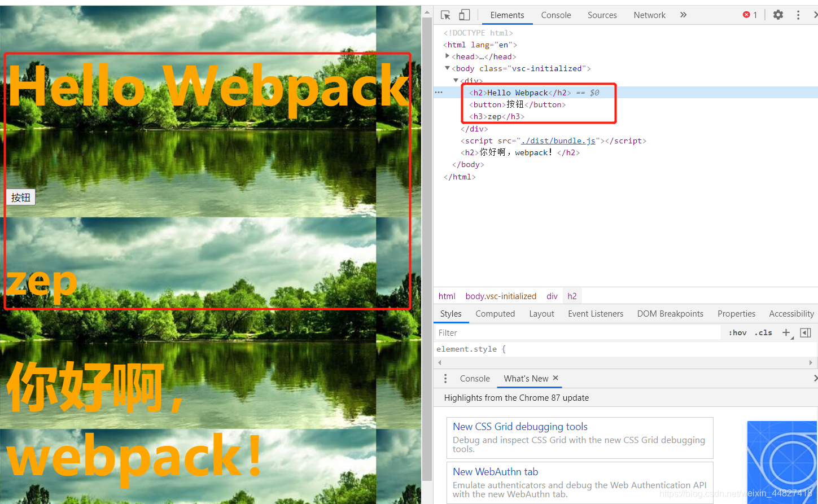Viewport: 818px width, 504px height.
Task: Click the body.vsc-initialized breadcrumb
Action: point(501,296)
